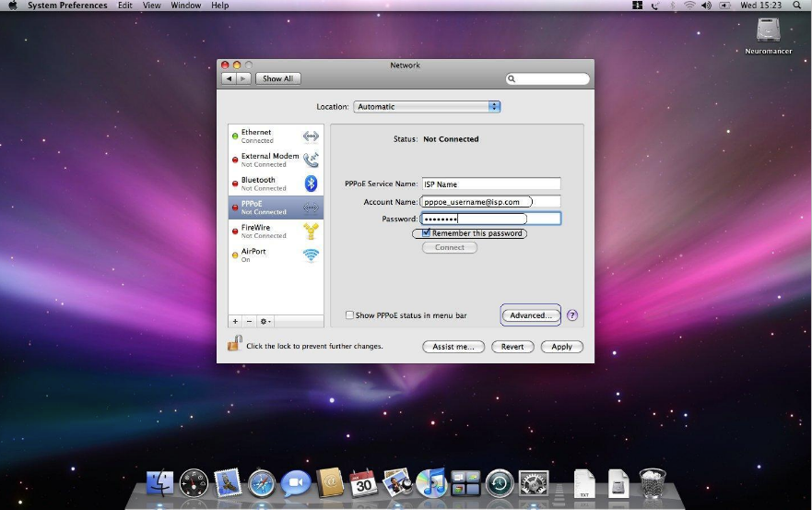Click the Assist me... button
The height and width of the screenshot is (510, 812).
click(x=453, y=347)
